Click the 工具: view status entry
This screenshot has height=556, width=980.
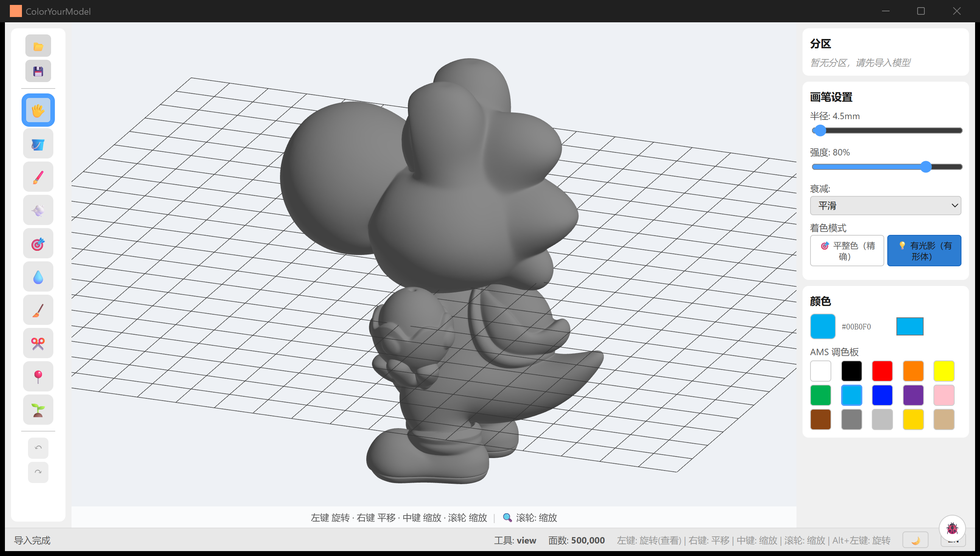pos(515,540)
